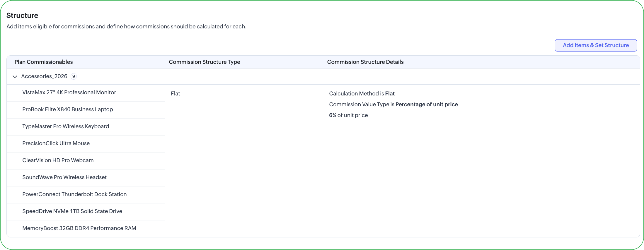Click the Add Items & Set Structure button
644x250 pixels.
pyautogui.click(x=596, y=45)
